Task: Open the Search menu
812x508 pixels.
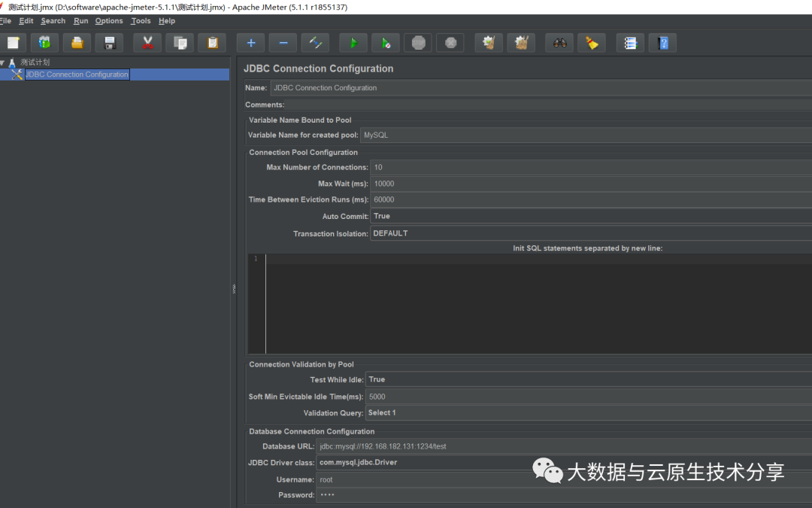Action: click(53, 21)
